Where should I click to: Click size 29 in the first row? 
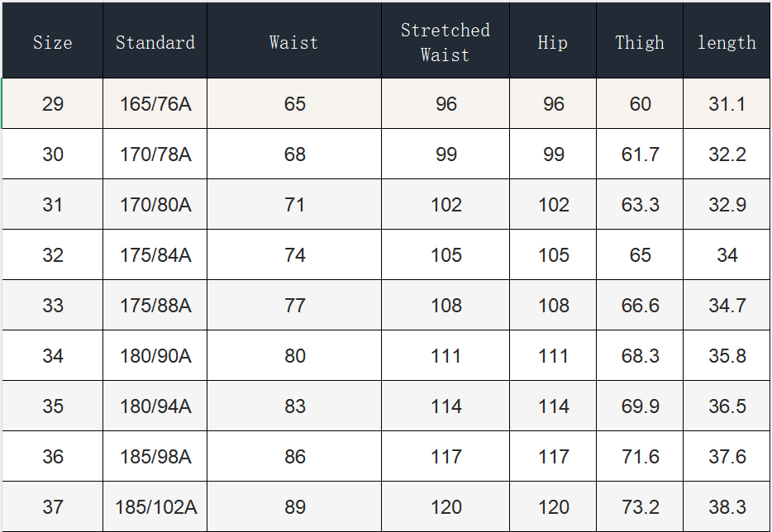pos(52,104)
